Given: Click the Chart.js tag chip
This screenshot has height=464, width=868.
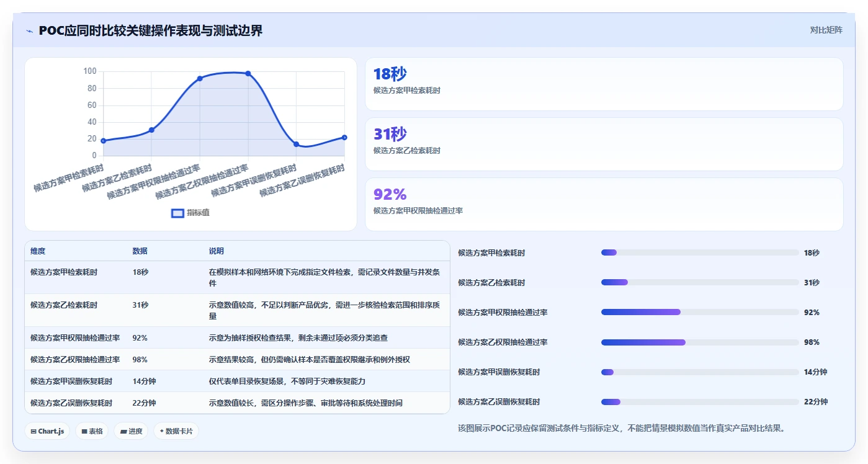Looking at the screenshot, I should 47,431.
